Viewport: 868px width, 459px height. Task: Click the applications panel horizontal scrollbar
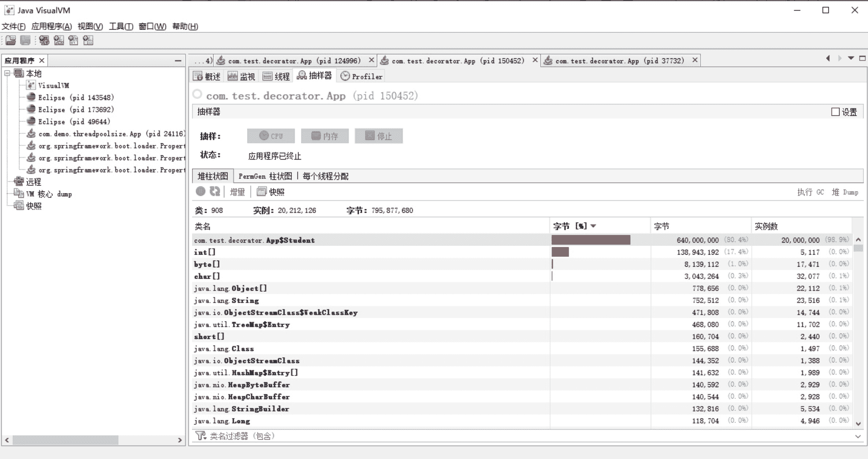pos(66,440)
